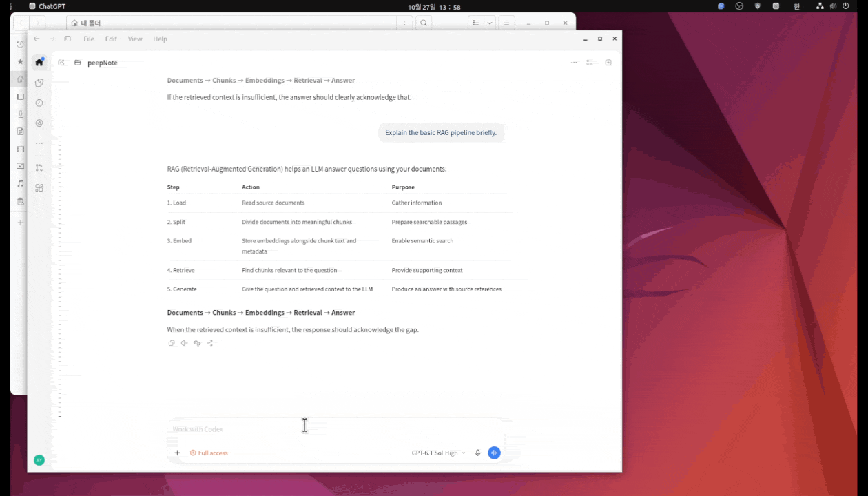Select Pictures in file manager sidebar
The width and height of the screenshot is (868, 496).
(20, 167)
